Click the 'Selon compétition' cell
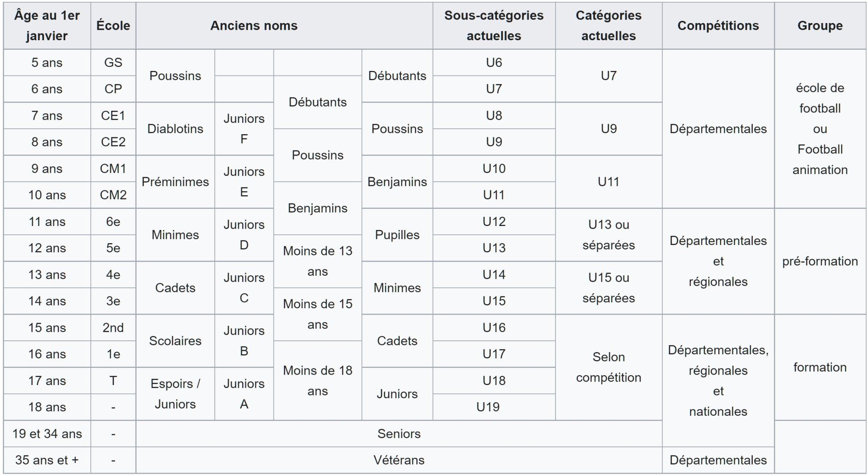The image size is (868, 475). [x=609, y=367]
